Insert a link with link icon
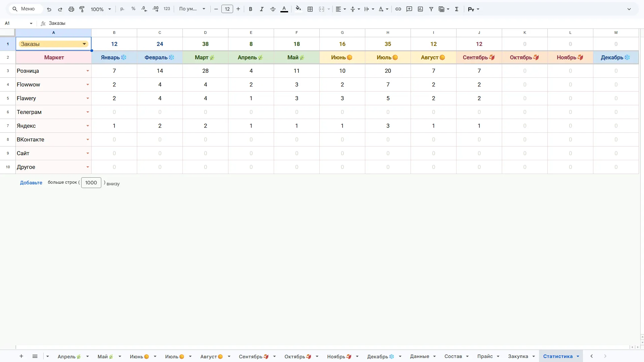The height and width of the screenshot is (362, 644). [398, 9]
